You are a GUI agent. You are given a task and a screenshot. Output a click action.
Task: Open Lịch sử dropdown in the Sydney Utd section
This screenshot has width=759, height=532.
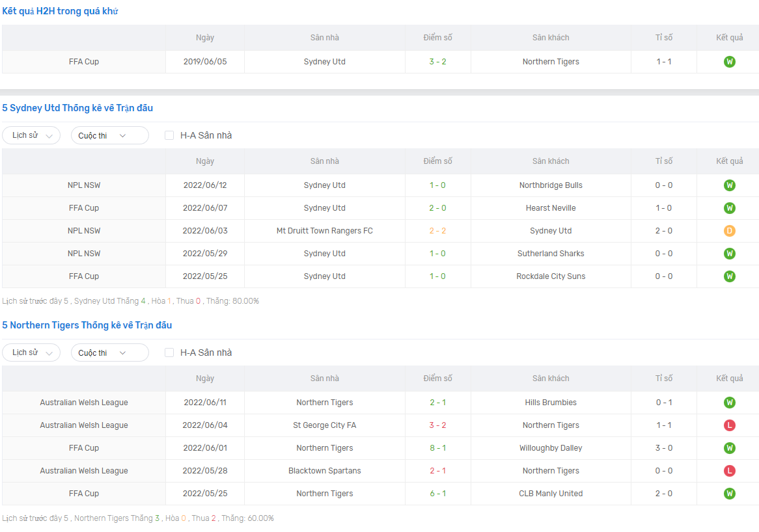31,135
